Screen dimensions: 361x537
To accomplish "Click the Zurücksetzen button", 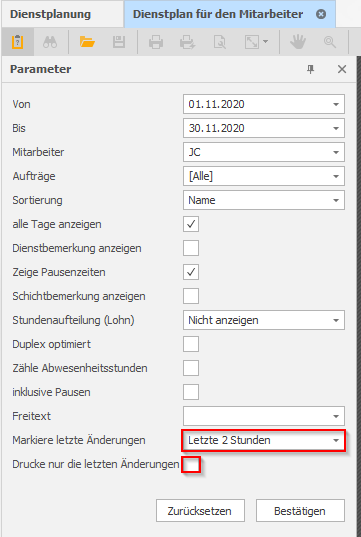I will tap(200, 511).
